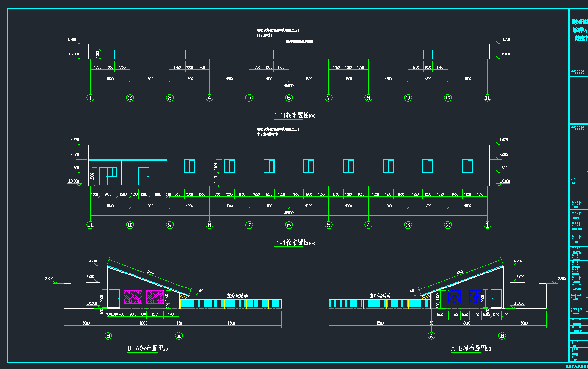Select the 1.700 elevation marker at top left
This screenshot has width=588, height=369.
[72, 39]
